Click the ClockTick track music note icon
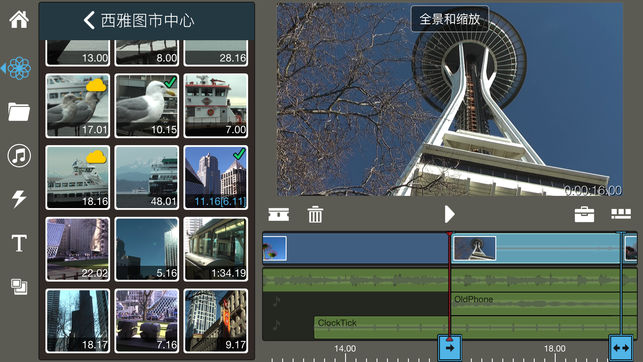 (x=276, y=325)
